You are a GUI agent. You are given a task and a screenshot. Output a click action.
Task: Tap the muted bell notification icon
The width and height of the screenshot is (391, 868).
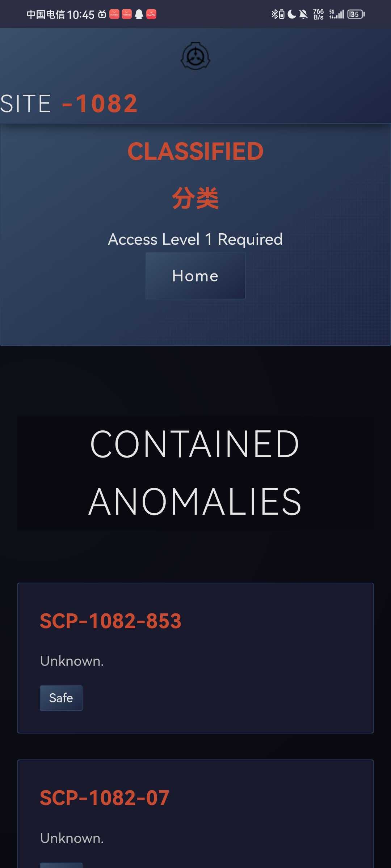tap(303, 14)
